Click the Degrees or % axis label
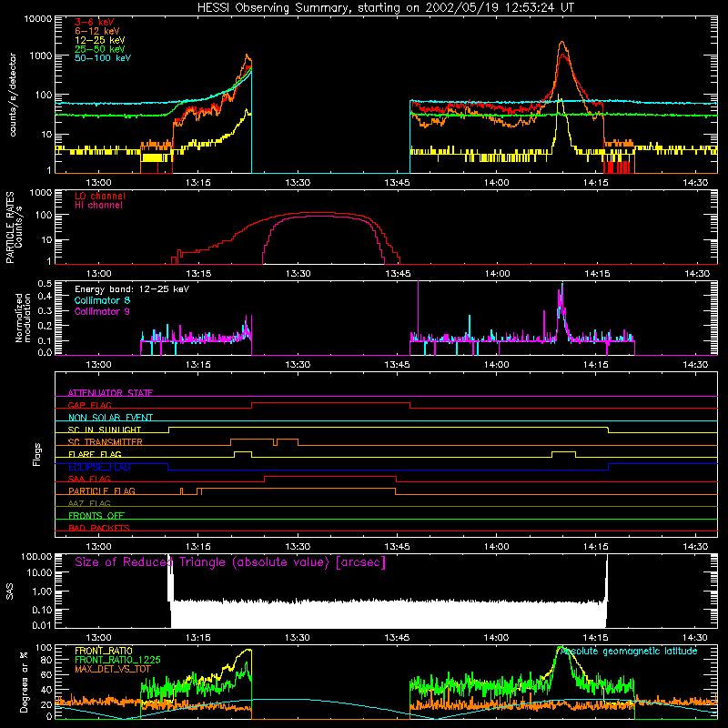 pyautogui.click(x=24, y=682)
